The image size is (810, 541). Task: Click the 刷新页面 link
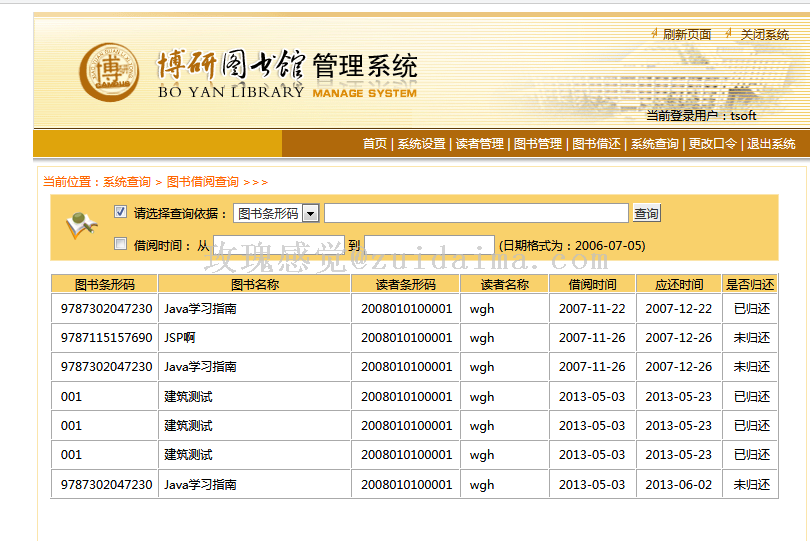[x=687, y=35]
